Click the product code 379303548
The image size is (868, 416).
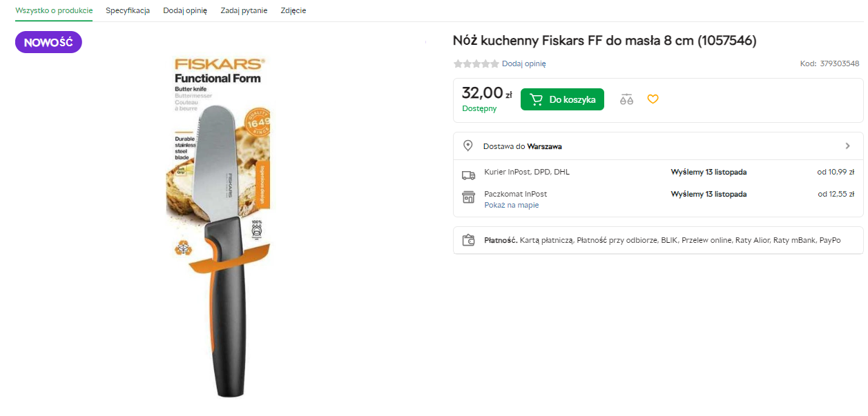(x=840, y=64)
